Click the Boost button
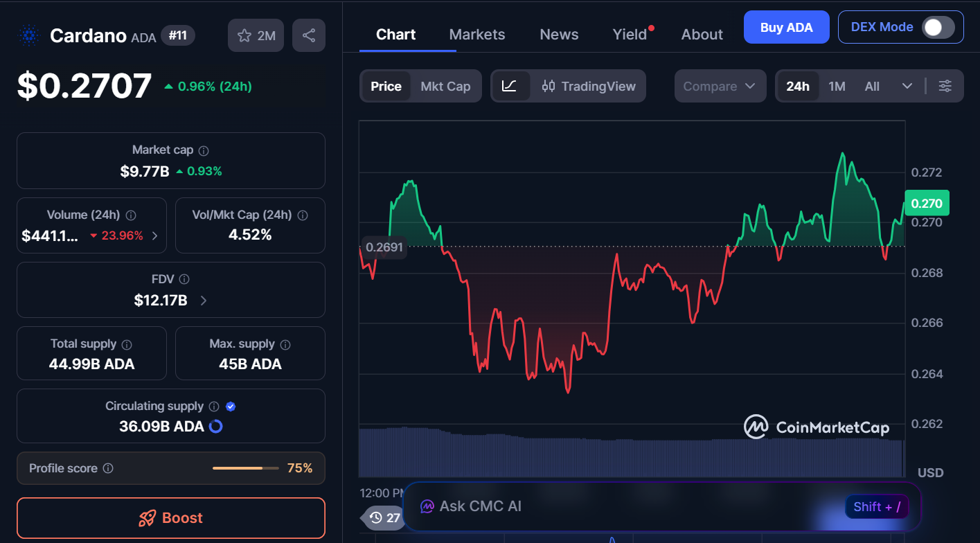 click(x=170, y=517)
